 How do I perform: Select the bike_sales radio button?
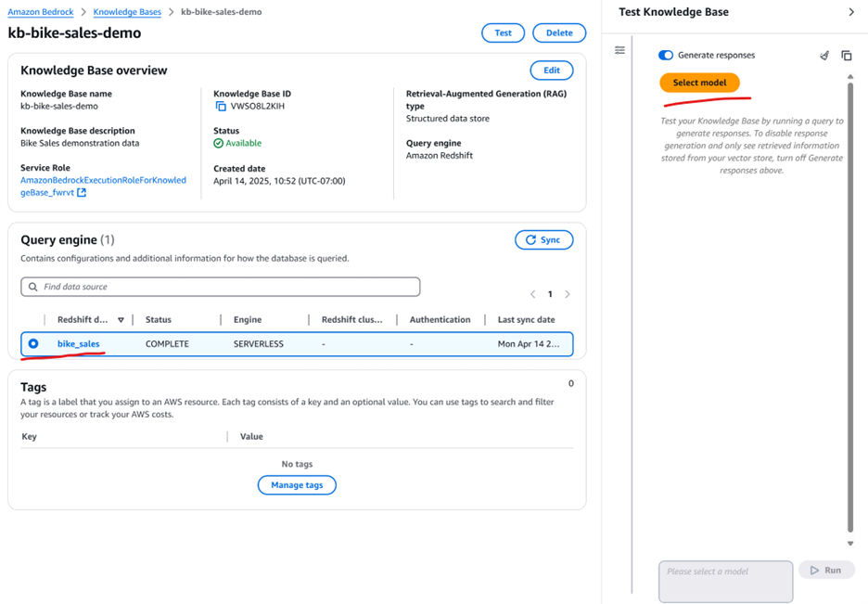[x=33, y=344]
